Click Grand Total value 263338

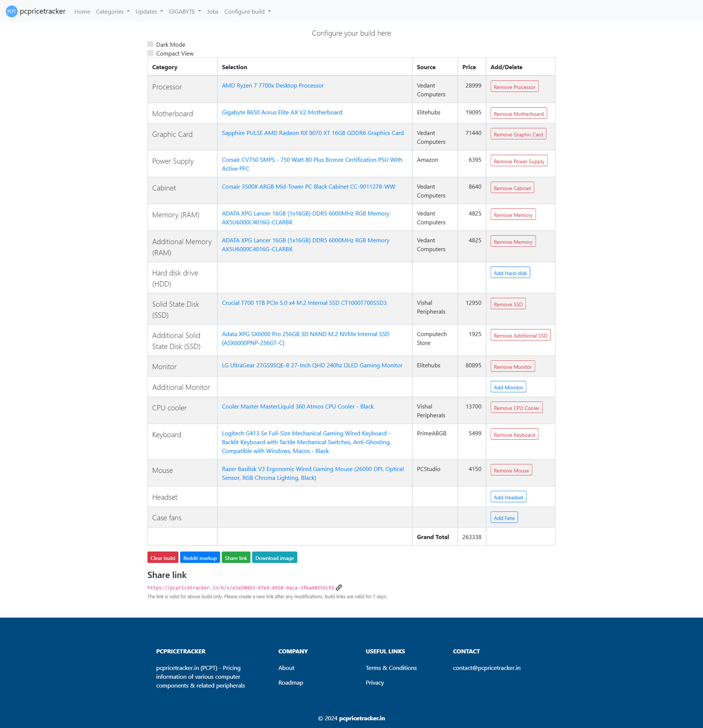point(472,537)
